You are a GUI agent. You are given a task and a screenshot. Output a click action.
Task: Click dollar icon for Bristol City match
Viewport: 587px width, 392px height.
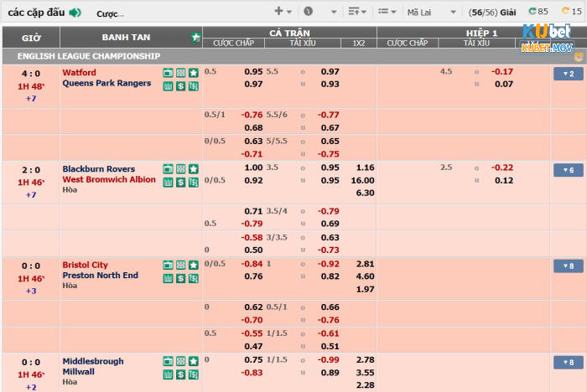181,279
